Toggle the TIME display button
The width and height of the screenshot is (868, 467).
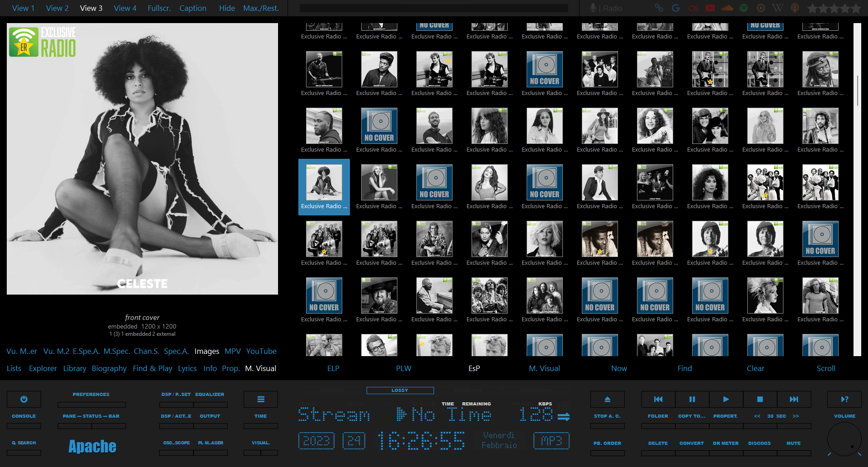[x=261, y=416]
